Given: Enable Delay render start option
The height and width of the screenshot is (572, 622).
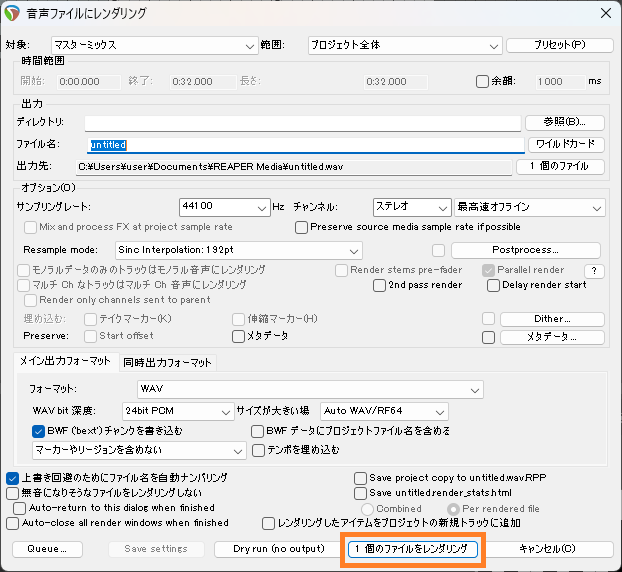Looking at the screenshot, I should [494, 285].
